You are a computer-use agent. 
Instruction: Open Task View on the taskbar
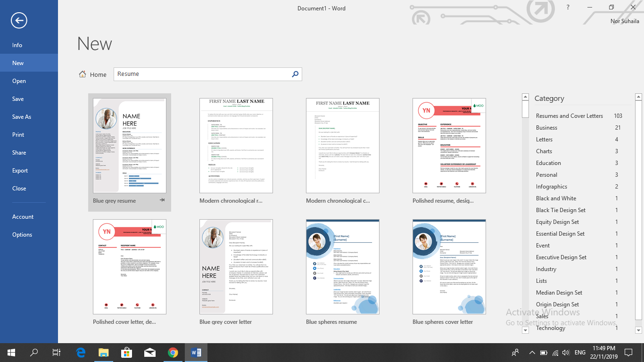tap(57, 353)
